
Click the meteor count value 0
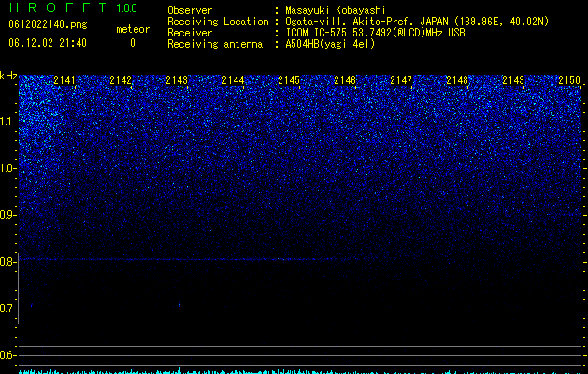[133, 43]
